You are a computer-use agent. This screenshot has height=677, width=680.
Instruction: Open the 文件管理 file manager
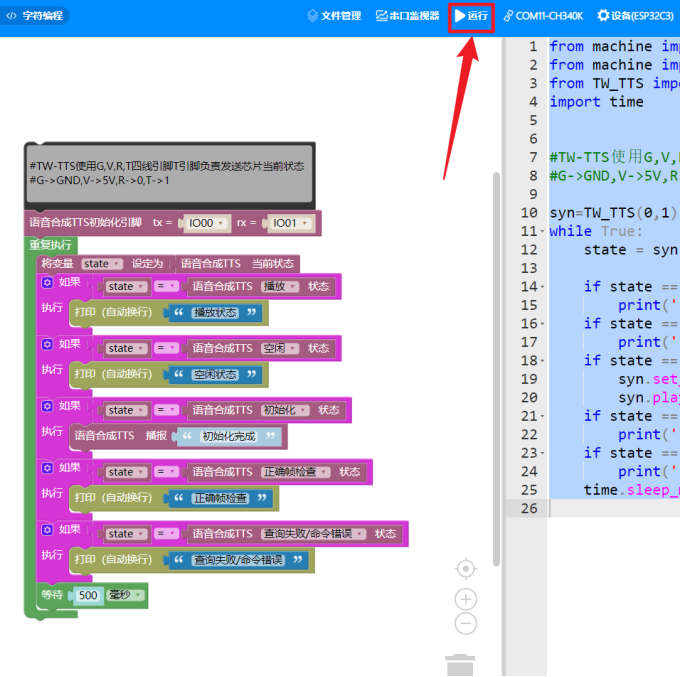[334, 16]
